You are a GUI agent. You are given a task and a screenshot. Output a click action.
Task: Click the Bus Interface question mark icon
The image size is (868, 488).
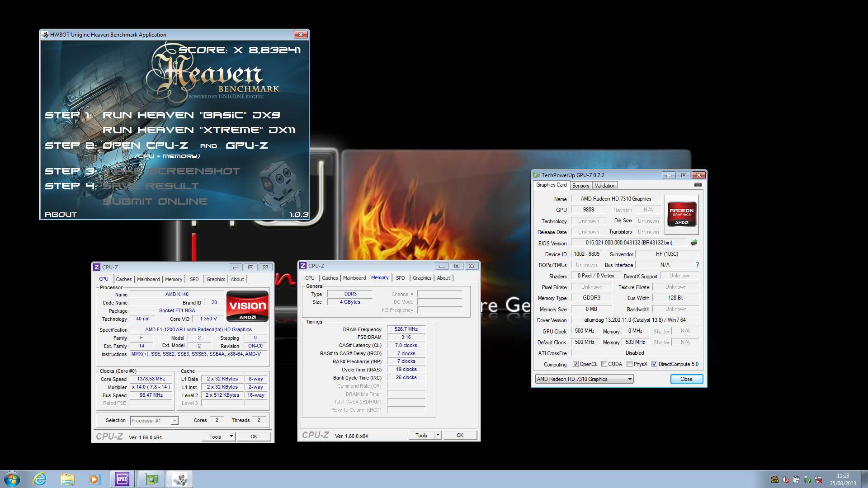[697, 265]
